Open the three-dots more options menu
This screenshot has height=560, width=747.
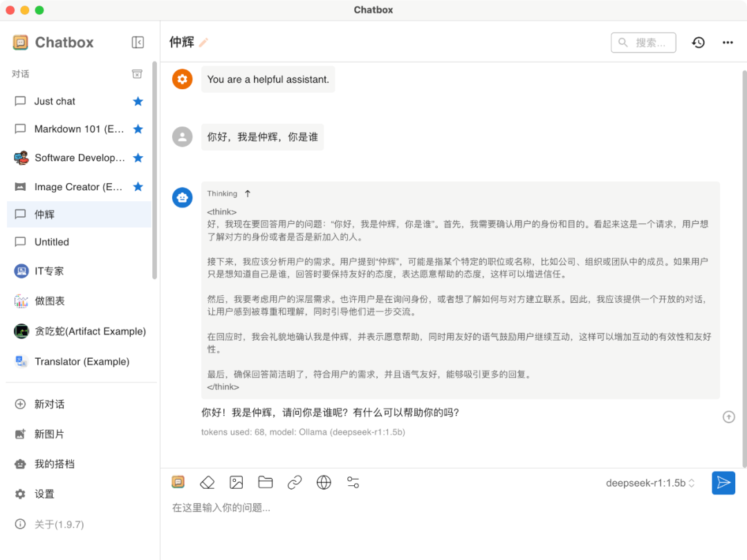728,42
